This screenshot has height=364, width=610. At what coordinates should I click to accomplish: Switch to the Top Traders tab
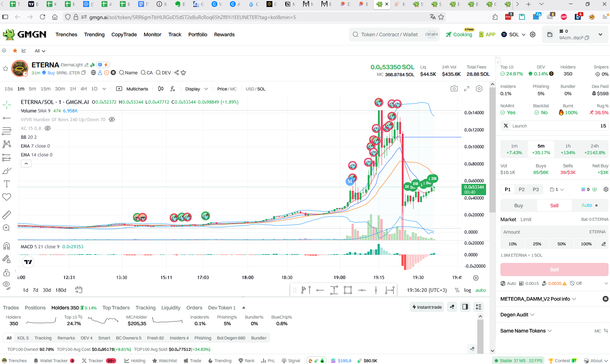(116, 308)
